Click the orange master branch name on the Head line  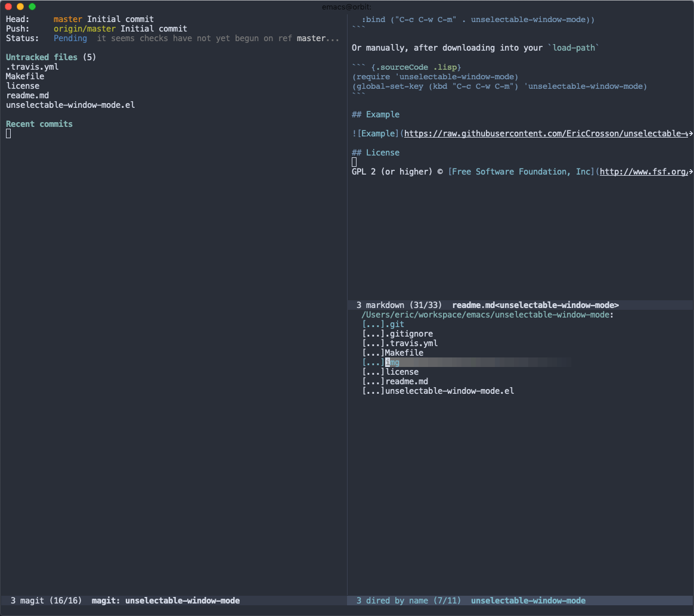point(68,19)
